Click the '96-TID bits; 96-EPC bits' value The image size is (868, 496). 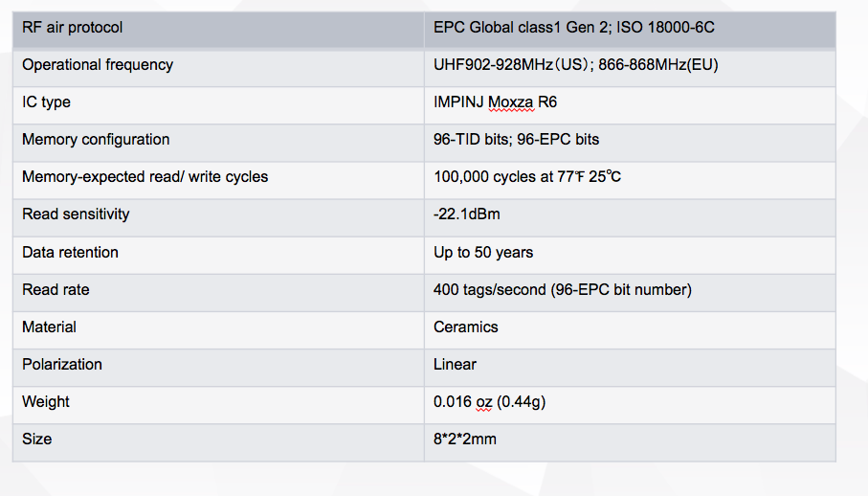pos(516,140)
